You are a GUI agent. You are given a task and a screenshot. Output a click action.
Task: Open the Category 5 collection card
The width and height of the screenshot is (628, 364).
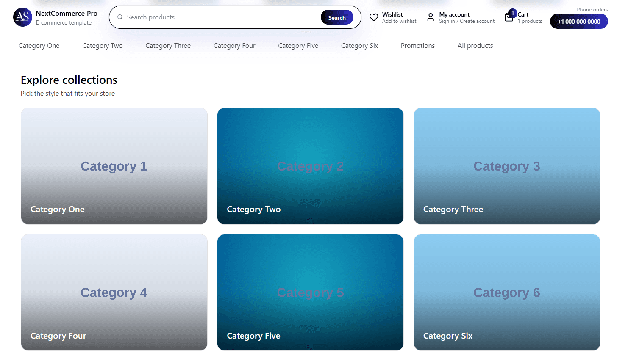click(x=310, y=292)
